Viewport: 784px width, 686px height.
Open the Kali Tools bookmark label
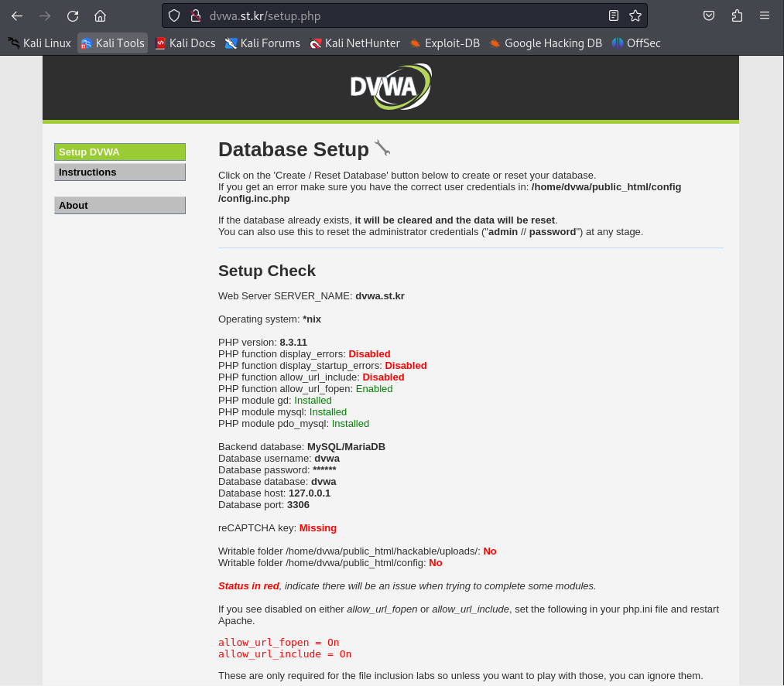click(120, 43)
